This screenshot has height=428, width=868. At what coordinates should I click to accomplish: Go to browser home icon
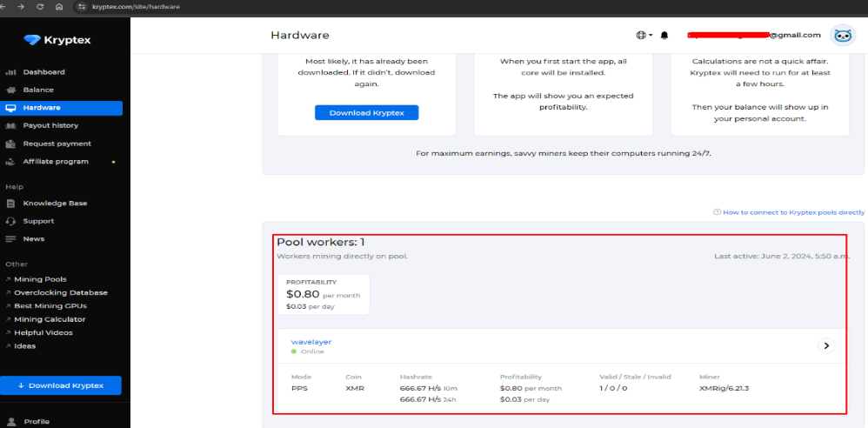pyautogui.click(x=59, y=7)
